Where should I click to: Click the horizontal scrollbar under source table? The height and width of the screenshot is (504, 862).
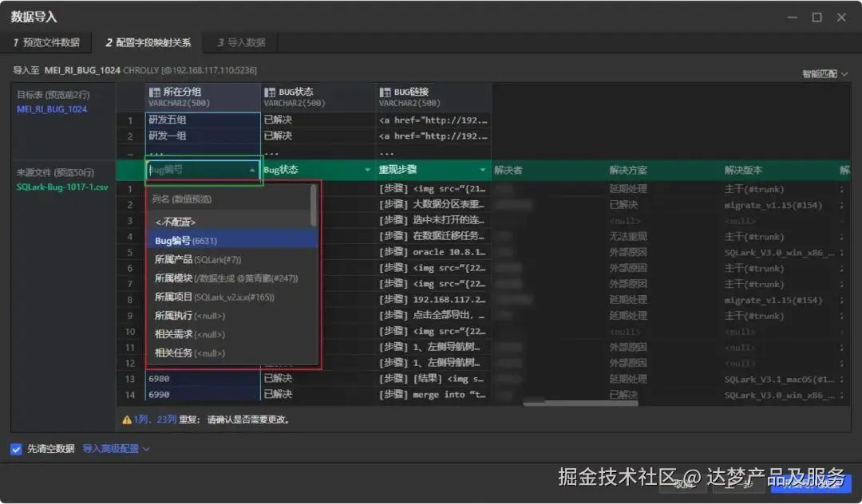click(x=580, y=404)
